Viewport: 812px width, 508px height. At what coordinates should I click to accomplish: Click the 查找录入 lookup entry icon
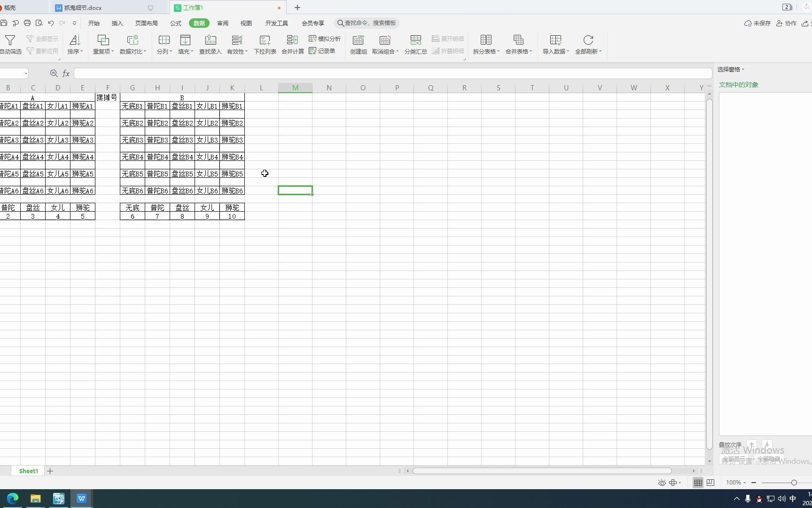tap(210, 40)
